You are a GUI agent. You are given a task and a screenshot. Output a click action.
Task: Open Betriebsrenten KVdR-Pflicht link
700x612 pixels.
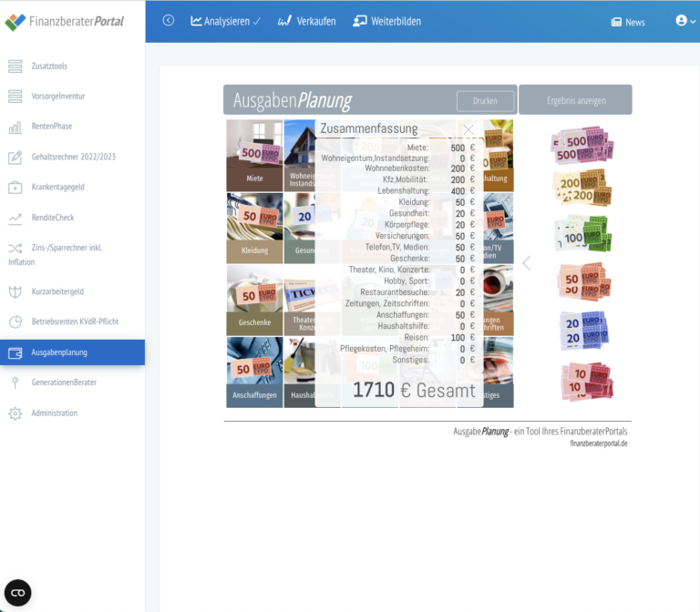tap(75, 321)
